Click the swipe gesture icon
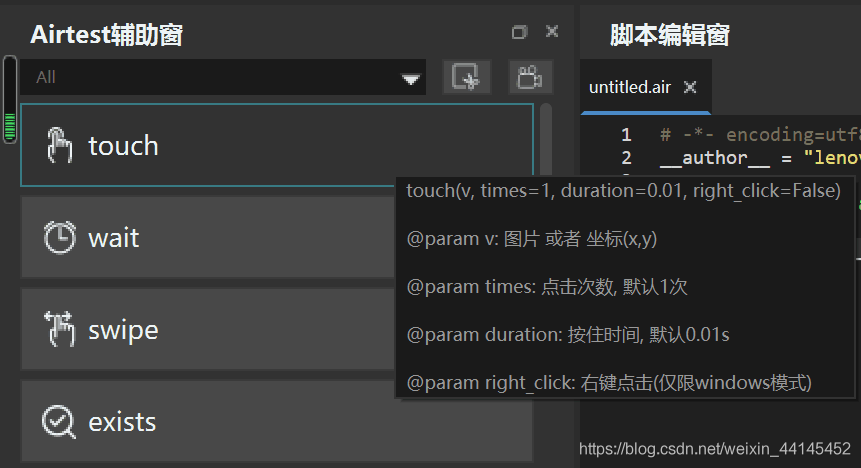The image size is (861, 468). 59,329
